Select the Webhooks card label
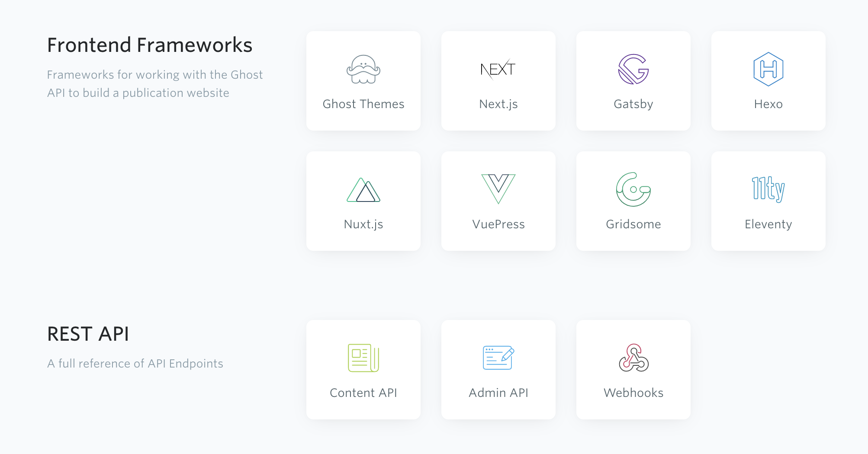This screenshot has height=454, width=868. [633, 393]
